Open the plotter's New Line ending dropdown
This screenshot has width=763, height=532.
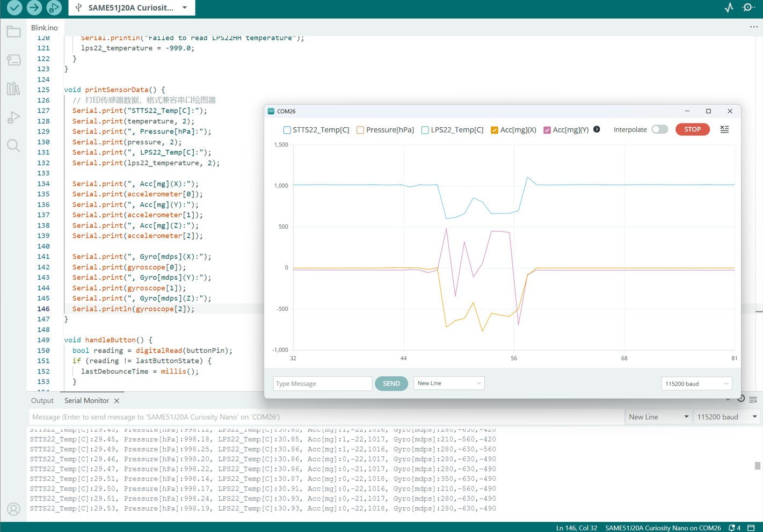point(449,383)
